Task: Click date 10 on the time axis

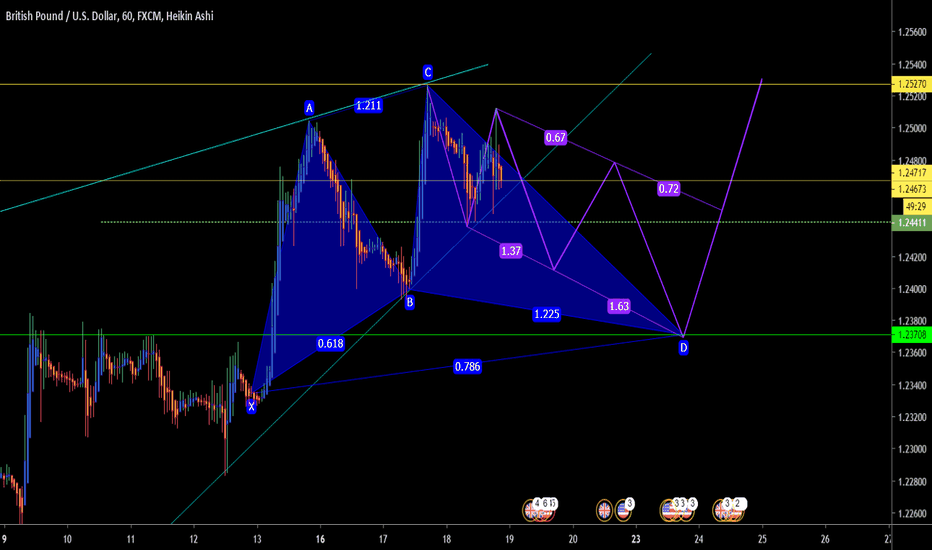Action: click(x=67, y=539)
